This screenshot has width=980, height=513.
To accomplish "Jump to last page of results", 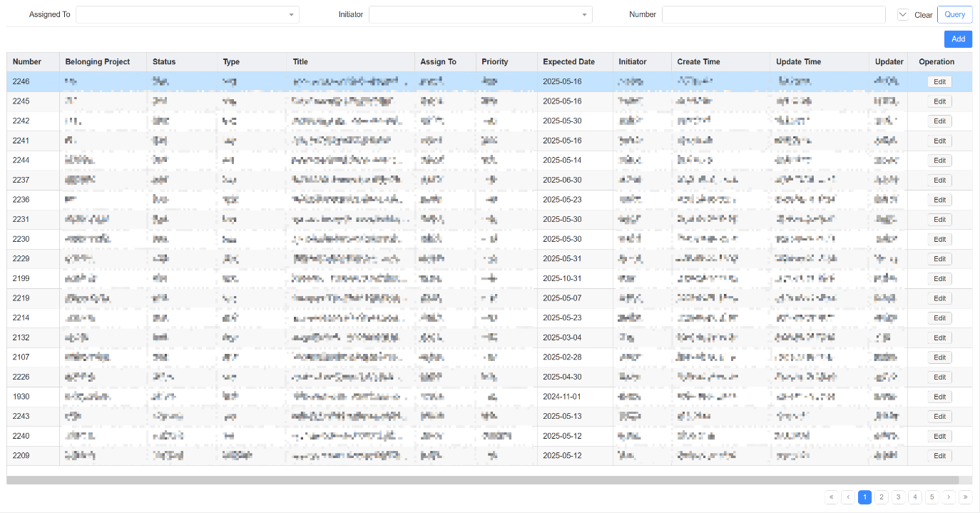I will (965, 497).
